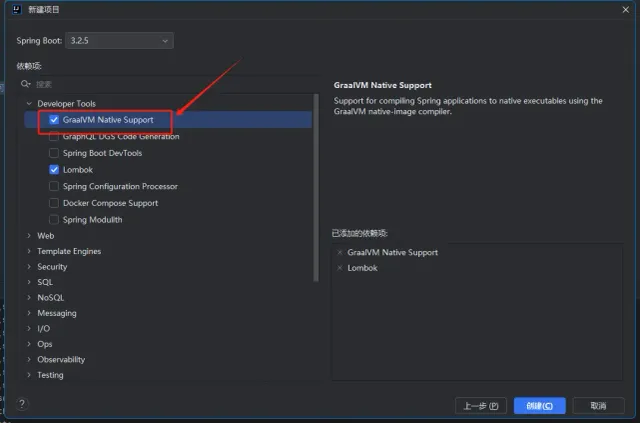Check Docker Compose Support option

click(x=54, y=203)
